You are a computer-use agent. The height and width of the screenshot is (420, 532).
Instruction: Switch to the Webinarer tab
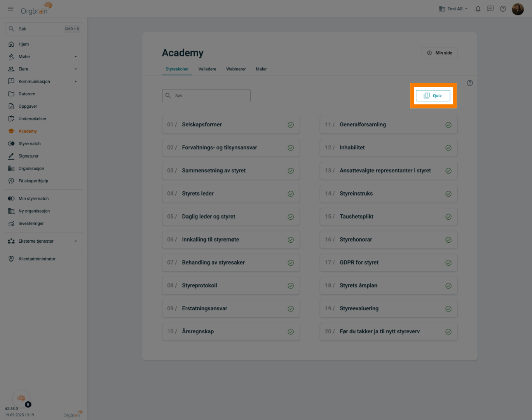(x=236, y=69)
